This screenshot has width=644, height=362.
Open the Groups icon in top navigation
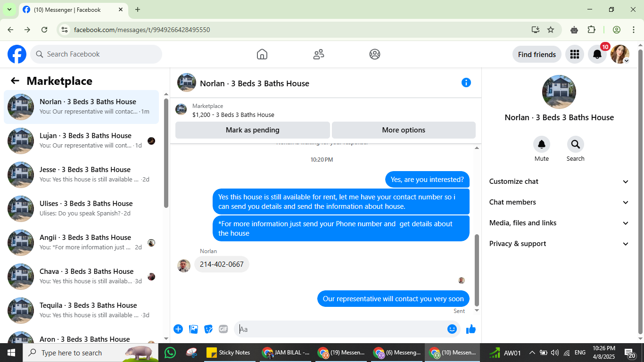point(375,54)
